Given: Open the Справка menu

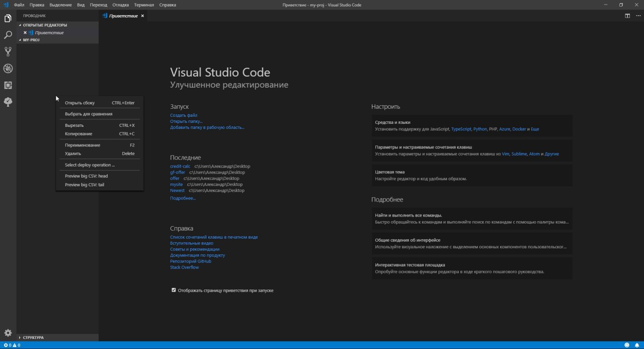Looking at the screenshot, I should (168, 5).
